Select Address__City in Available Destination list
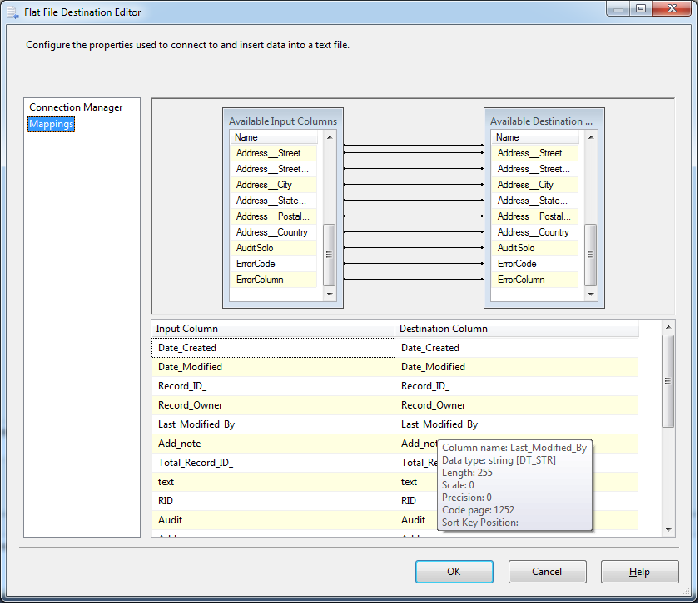Screen dimensions: 700x605 coord(535,185)
